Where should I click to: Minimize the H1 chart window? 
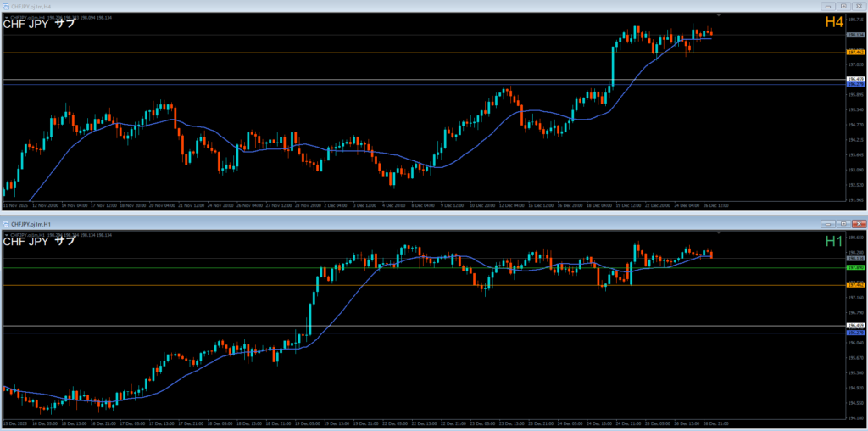point(827,224)
